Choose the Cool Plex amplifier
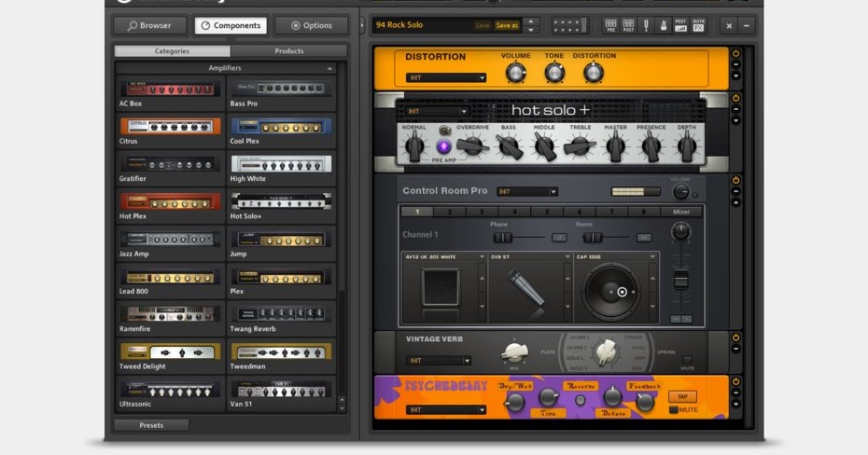868x455 pixels. click(281, 131)
